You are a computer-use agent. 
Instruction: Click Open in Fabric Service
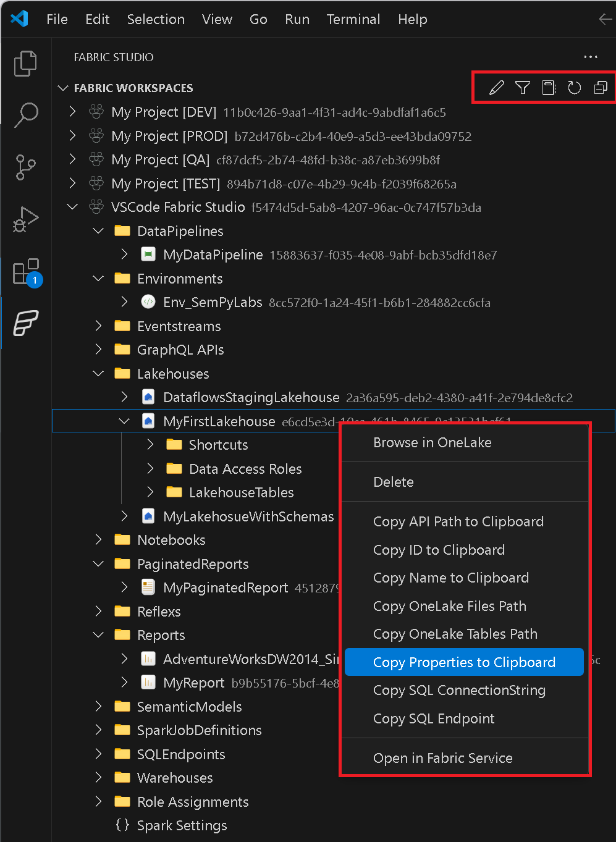point(442,758)
